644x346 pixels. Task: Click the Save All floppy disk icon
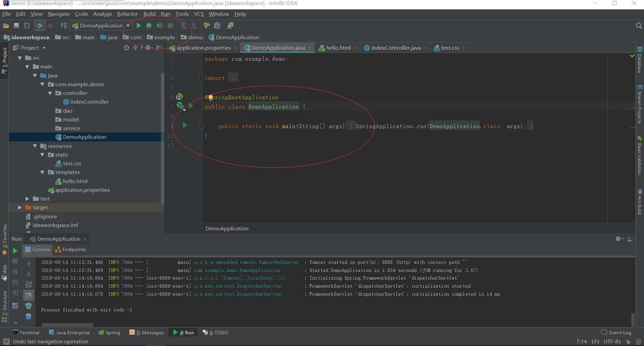[x=16, y=25]
